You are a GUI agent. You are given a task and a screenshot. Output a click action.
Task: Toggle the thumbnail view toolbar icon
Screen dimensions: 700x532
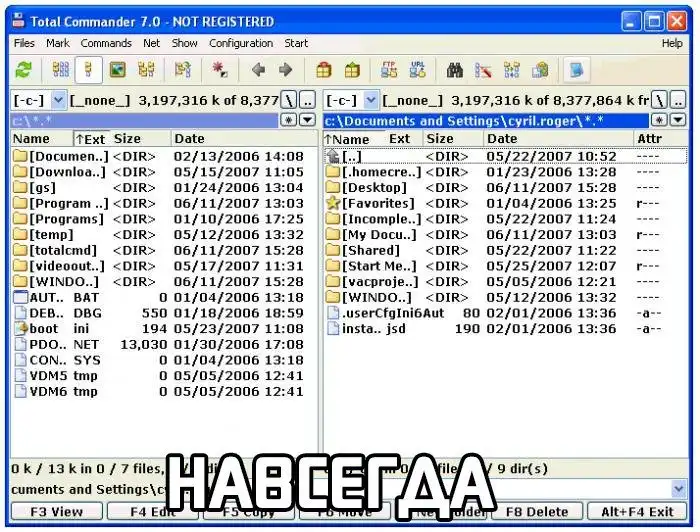pyautogui.click(x=117, y=70)
